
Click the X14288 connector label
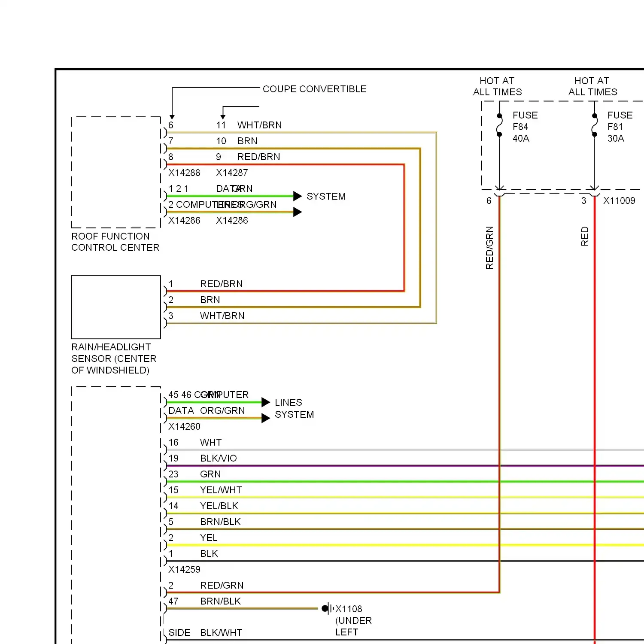click(x=184, y=173)
